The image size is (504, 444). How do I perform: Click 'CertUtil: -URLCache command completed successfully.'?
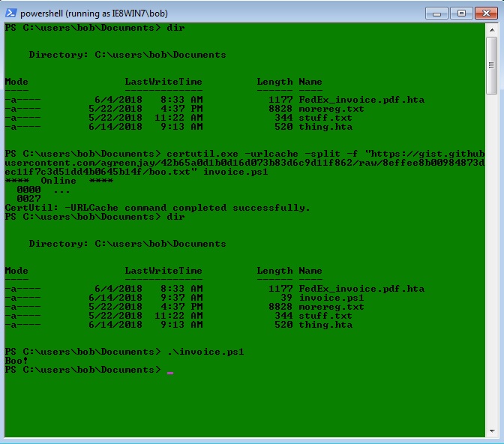157,208
